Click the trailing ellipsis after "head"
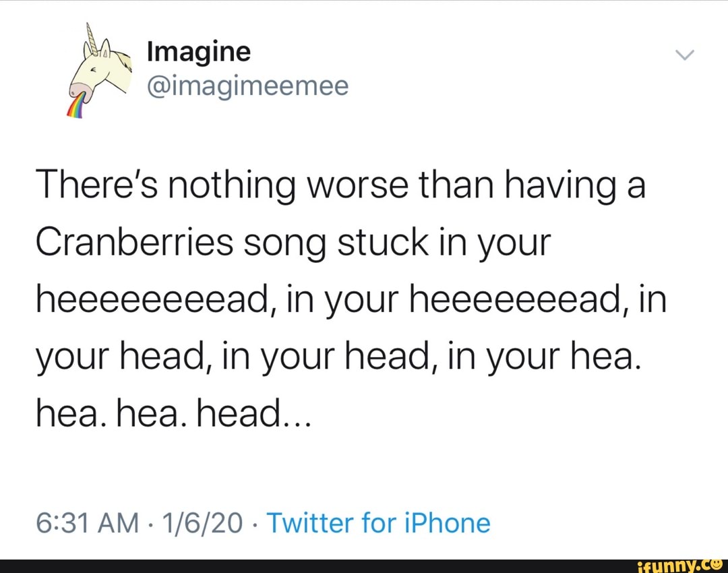Screen dimensions: 728x573 [x=293, y=413]
